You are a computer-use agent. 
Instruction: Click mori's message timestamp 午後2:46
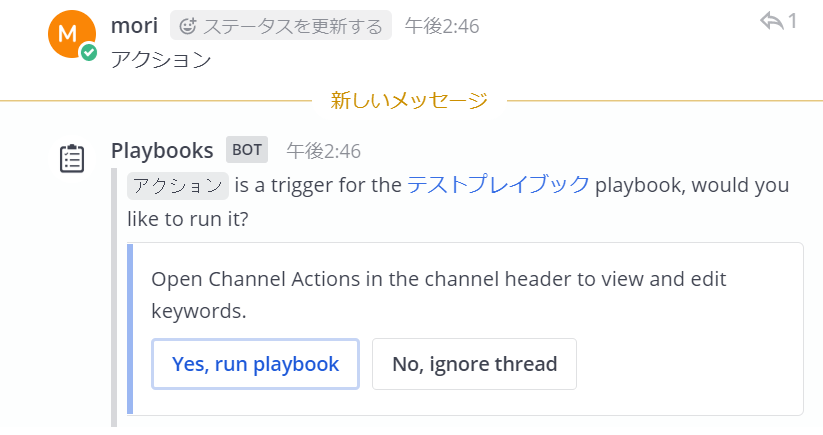pos(442,26)
